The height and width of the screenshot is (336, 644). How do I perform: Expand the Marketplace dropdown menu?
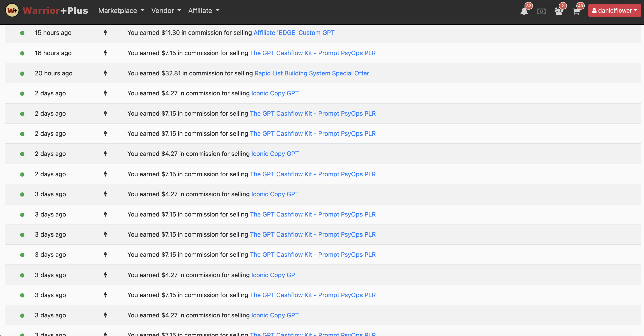(121, 11)
